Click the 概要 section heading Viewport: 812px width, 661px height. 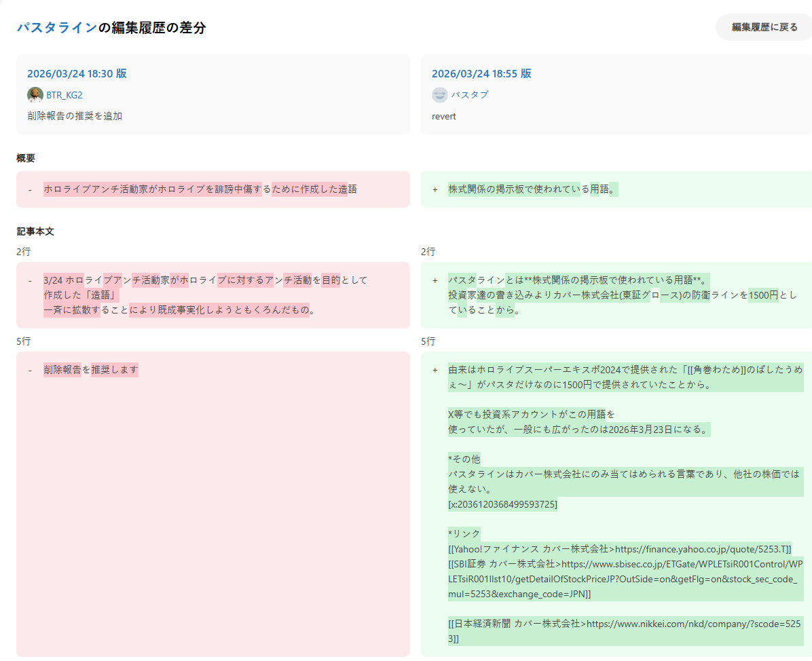[26, 158]
